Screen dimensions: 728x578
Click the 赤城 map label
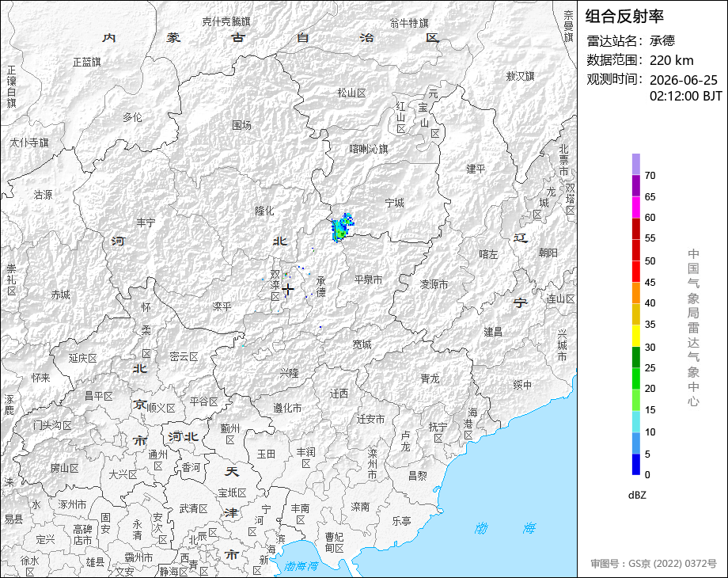click(60, 295)
